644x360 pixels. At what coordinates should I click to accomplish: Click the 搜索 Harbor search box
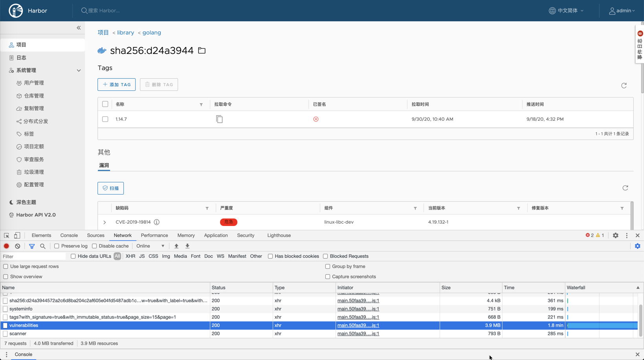pyautogui.click(x=104, y=11)
